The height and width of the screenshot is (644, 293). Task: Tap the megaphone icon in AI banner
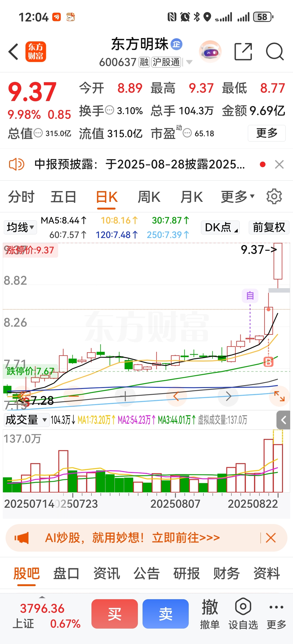point(22,538)
